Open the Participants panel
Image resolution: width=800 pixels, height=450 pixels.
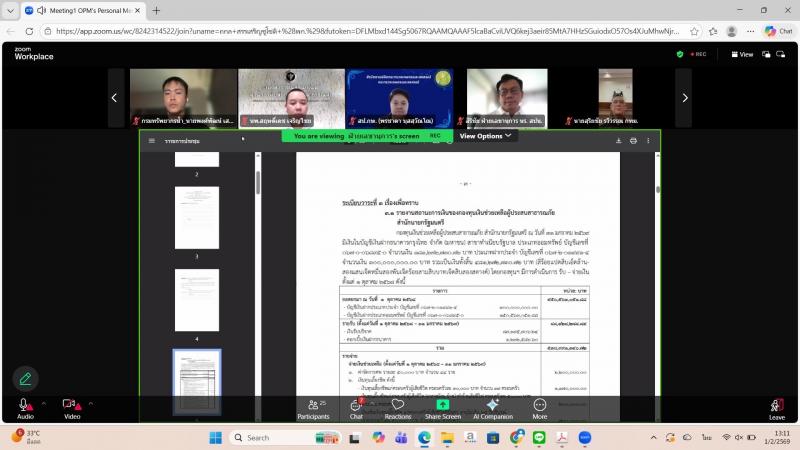313,409
